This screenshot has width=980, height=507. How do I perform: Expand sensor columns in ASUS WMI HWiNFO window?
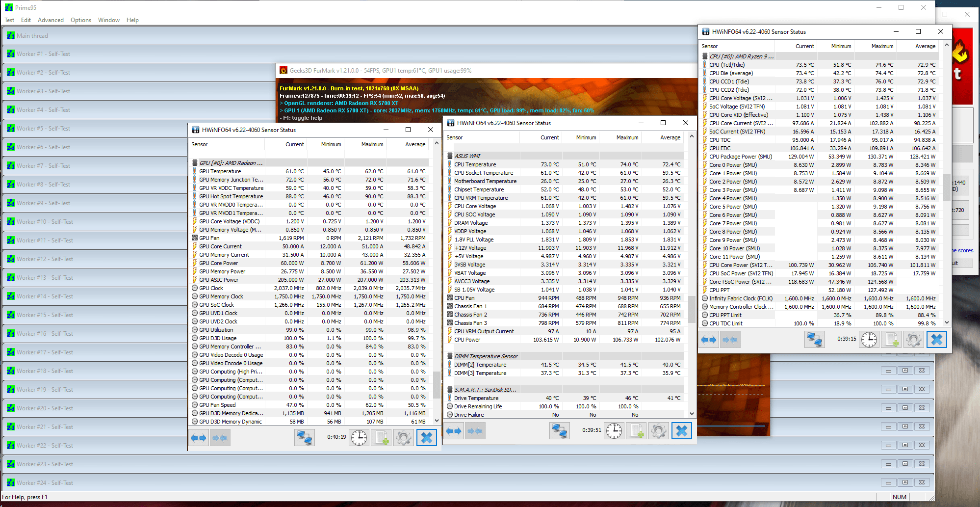click(x=454, y=431)
